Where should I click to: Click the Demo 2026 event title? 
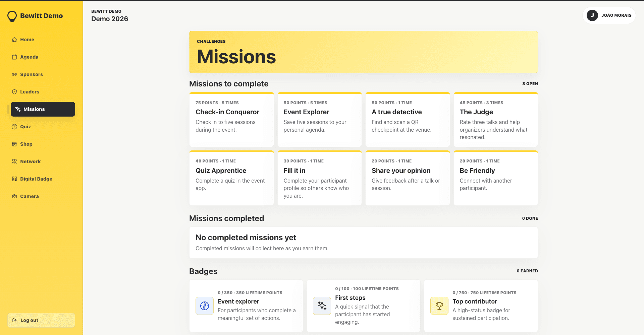coord(110,19)
